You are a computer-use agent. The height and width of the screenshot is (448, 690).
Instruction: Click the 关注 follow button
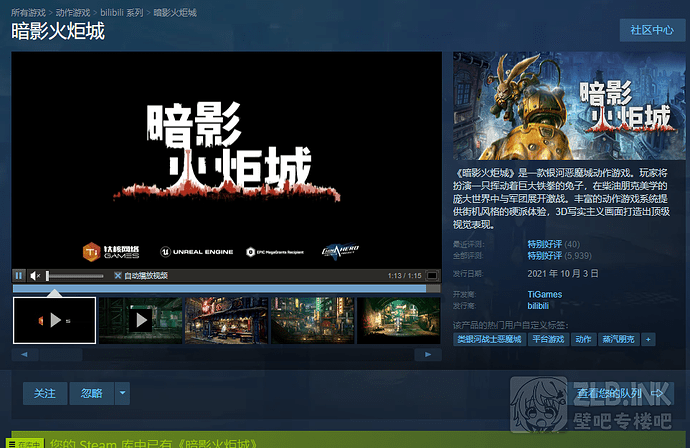click(45, 393)
